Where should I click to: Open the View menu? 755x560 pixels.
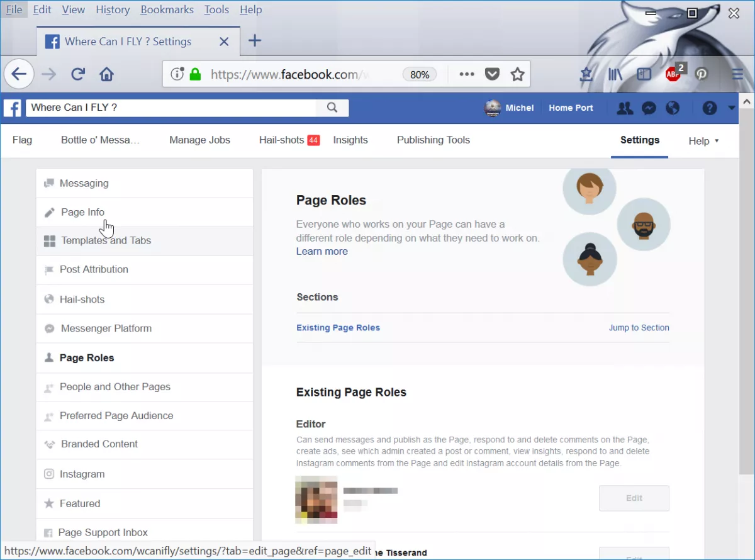point(74,9)
